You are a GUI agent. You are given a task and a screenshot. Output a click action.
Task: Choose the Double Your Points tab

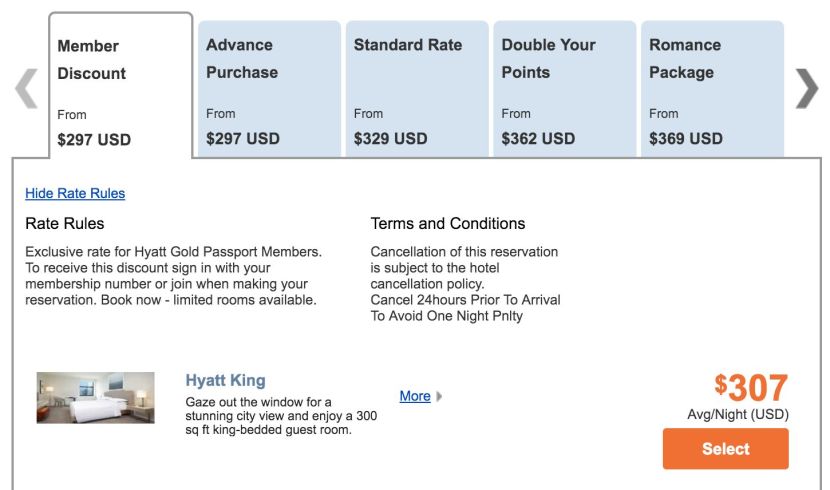click(564, 88)
